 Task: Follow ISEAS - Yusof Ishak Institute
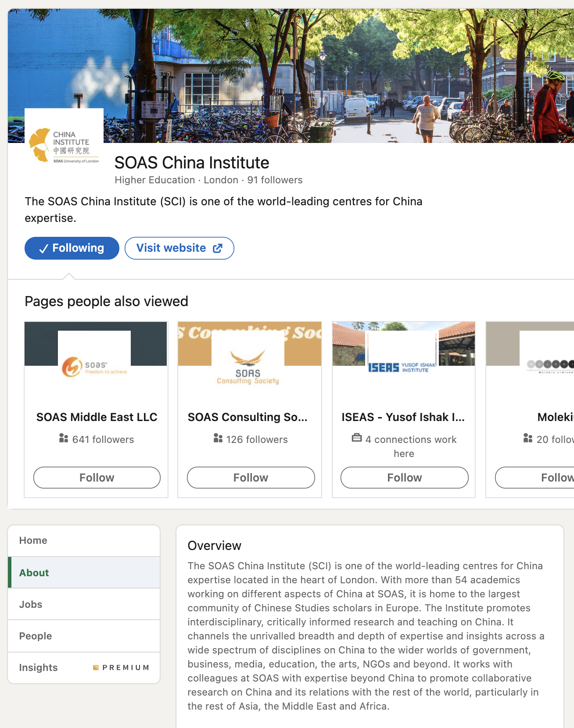click(405, 478)
